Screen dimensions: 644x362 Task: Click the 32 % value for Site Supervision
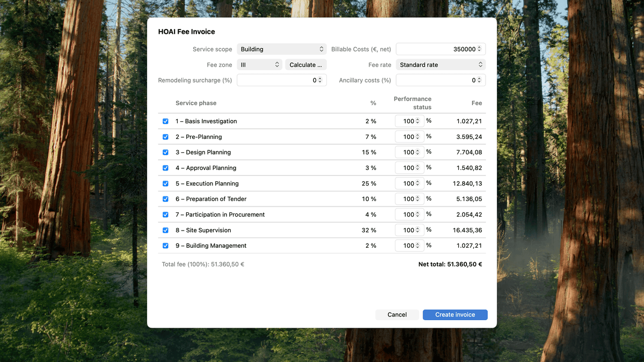point(369,230)
